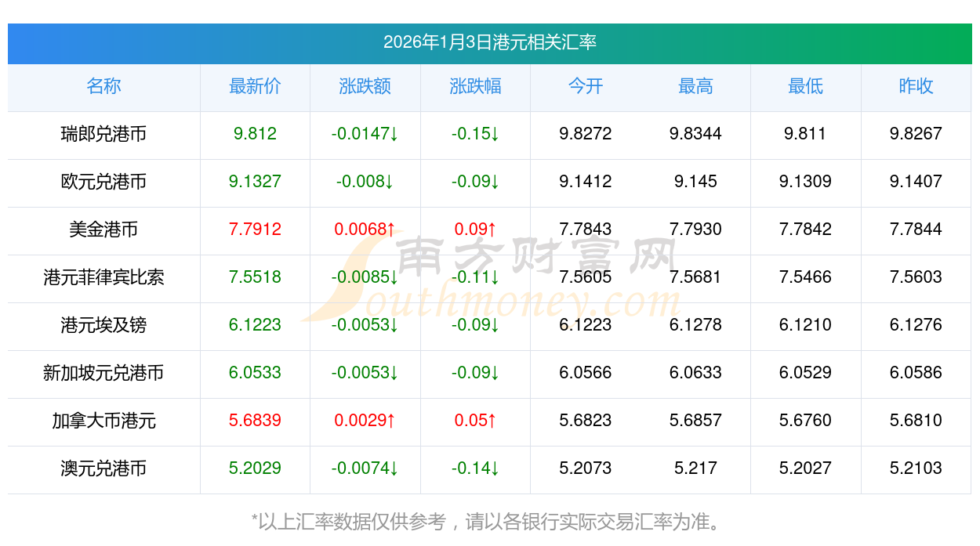The width and height of the screenshot is (980, 546).
Task: Click the 加拿大币港元 row name
Action: [x=103, y=421]
